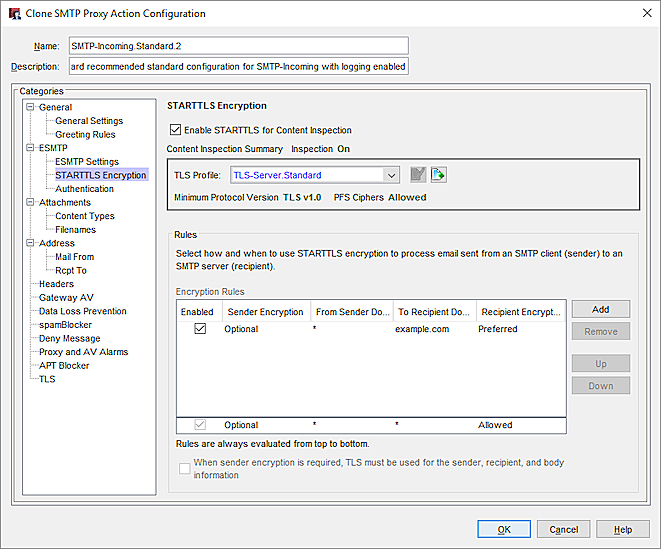
Task: Click the edit TLS profile icon
Action: pyautogui.click(x=418, y=175)
